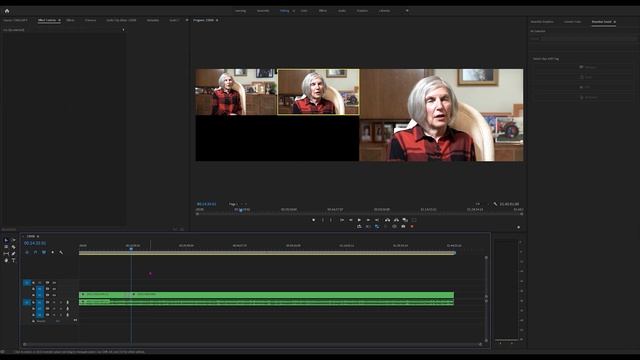The width and height of the screenshot is (640, 360).
Task: Select the second camera angle thumbnail
Action: pyautogui.click(x=318, y=92)
